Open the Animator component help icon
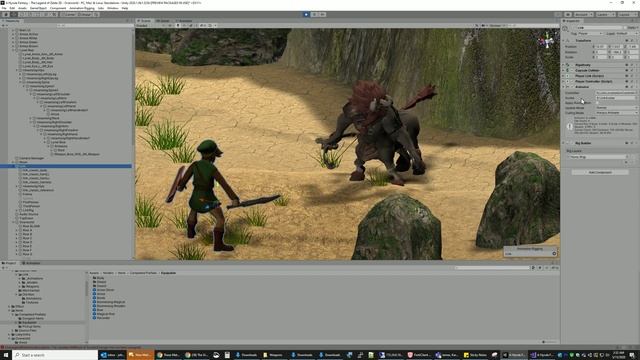640x360 pixels. tap(627, 87)
